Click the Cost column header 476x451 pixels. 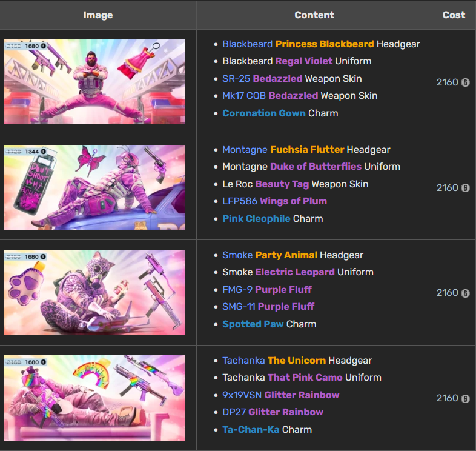[x=454, y=15]
